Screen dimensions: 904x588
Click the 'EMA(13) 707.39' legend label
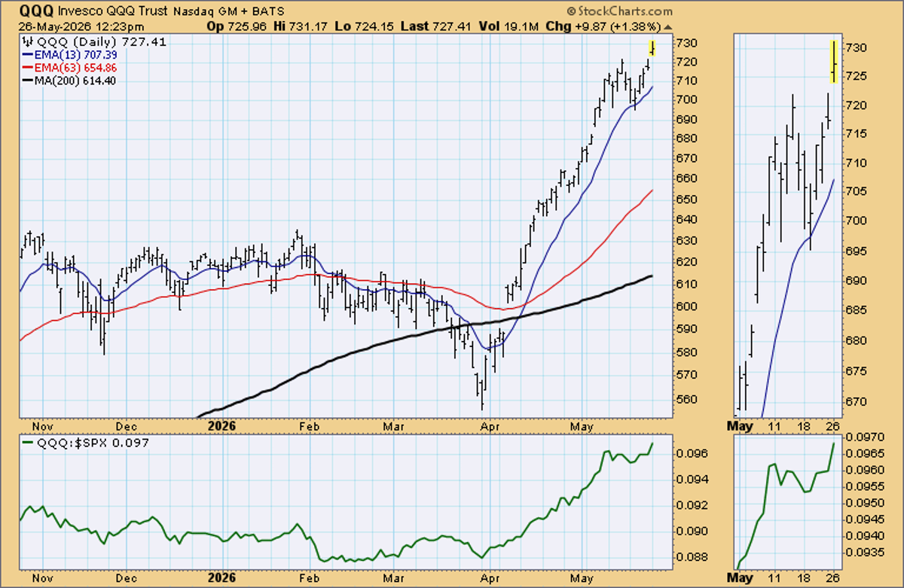pyautogui.click(x=76, y=55)
